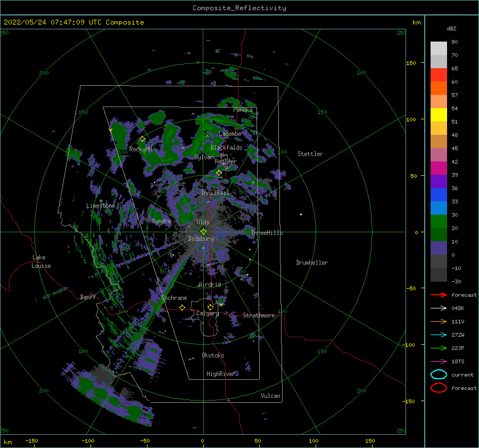
Task: Click the yellow diamond marker below Cochrane
Action: point(183,308)
